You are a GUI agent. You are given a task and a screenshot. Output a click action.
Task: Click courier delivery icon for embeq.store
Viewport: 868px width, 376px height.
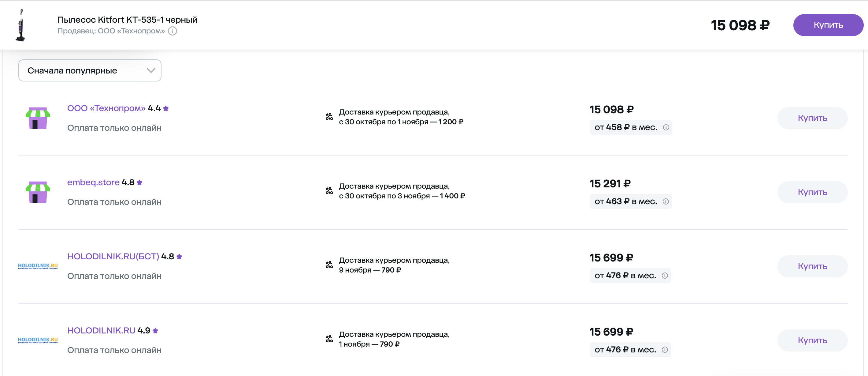point(329,191)
